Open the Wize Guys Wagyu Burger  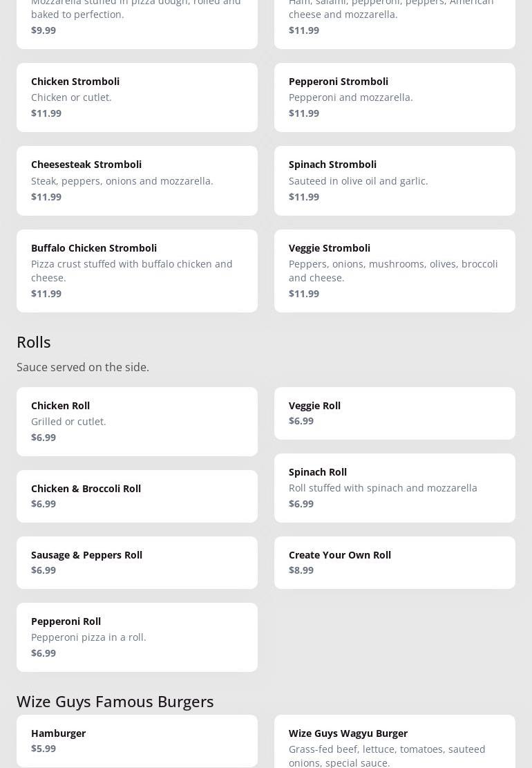395,741
